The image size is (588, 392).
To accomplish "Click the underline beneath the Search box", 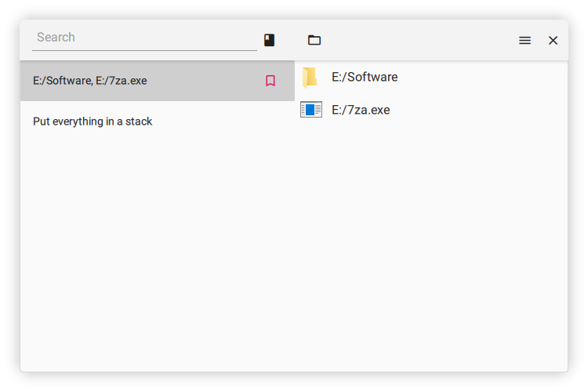I will [144, 50].
